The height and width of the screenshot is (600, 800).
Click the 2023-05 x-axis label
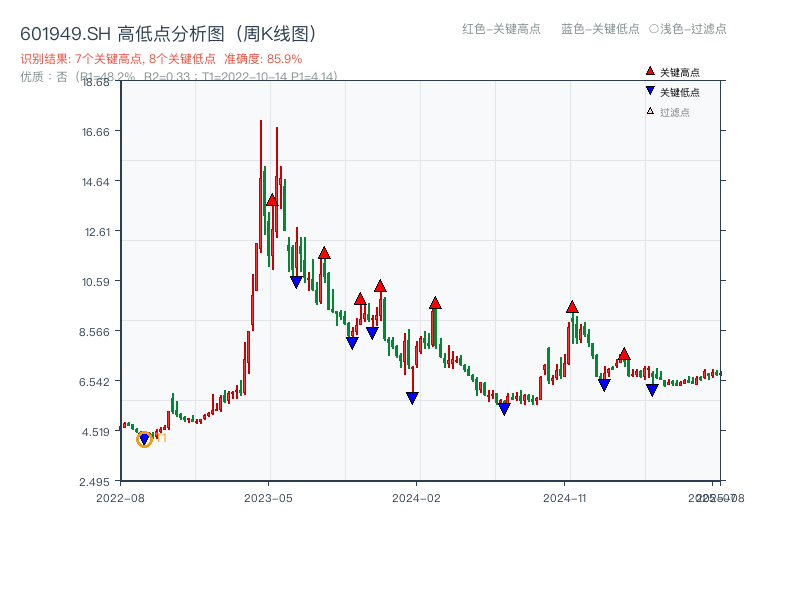pos(268,496)
